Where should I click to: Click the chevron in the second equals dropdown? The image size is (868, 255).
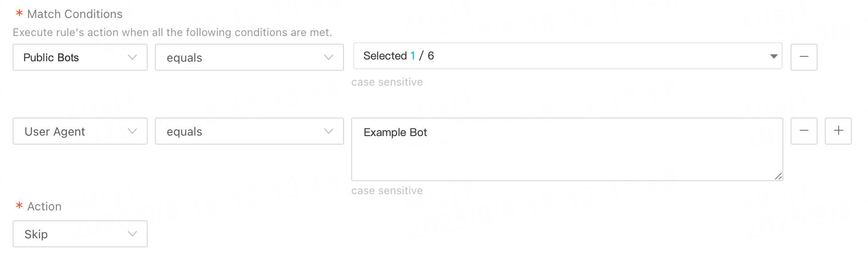pos(328,131)
